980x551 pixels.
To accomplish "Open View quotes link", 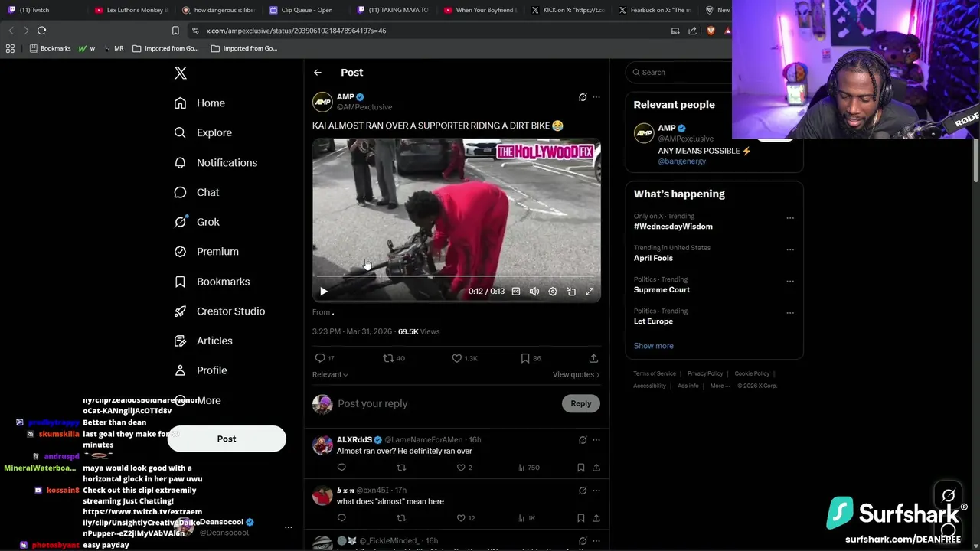I will (x=576, y=374).
